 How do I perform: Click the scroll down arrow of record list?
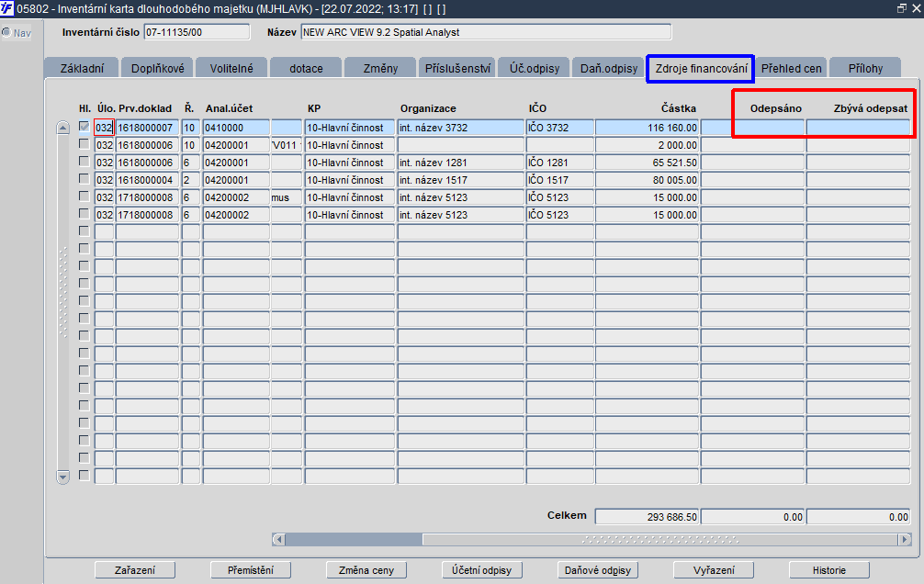(63, 477)
